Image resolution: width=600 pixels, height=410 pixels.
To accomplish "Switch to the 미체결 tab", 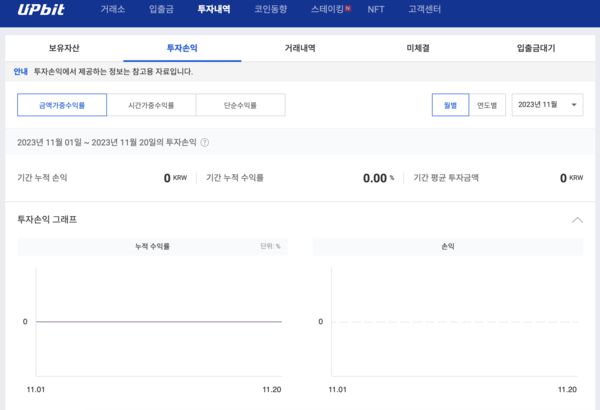I will click(x=418, y=48).
